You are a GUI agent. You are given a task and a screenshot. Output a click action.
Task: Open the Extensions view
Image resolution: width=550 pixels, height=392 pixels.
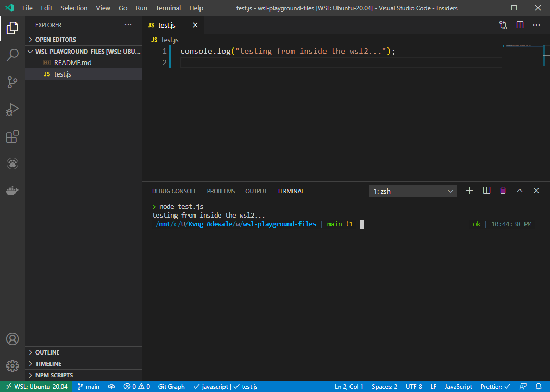click(12, 136)
